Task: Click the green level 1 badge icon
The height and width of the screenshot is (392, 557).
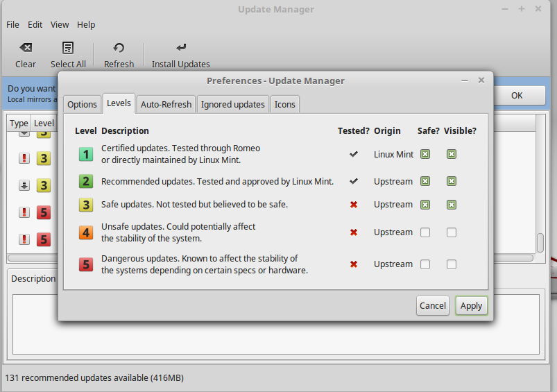Action: point(86,154)
